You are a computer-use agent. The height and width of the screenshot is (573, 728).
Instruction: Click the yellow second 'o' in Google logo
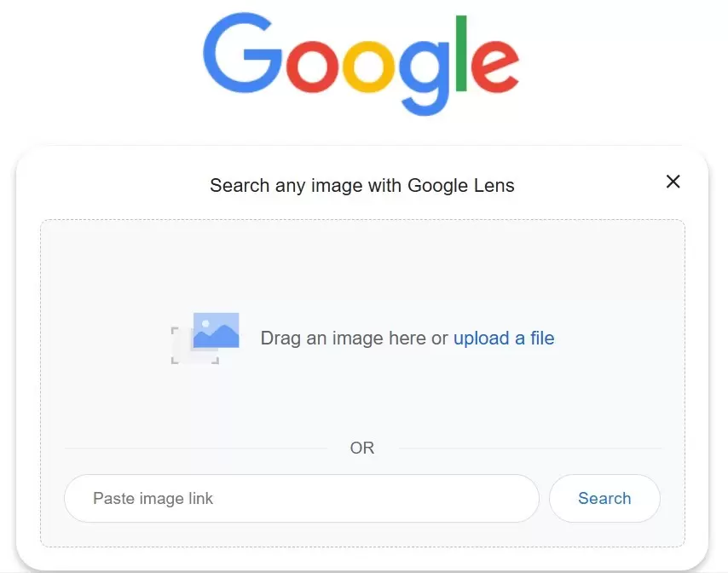[367, 70]
